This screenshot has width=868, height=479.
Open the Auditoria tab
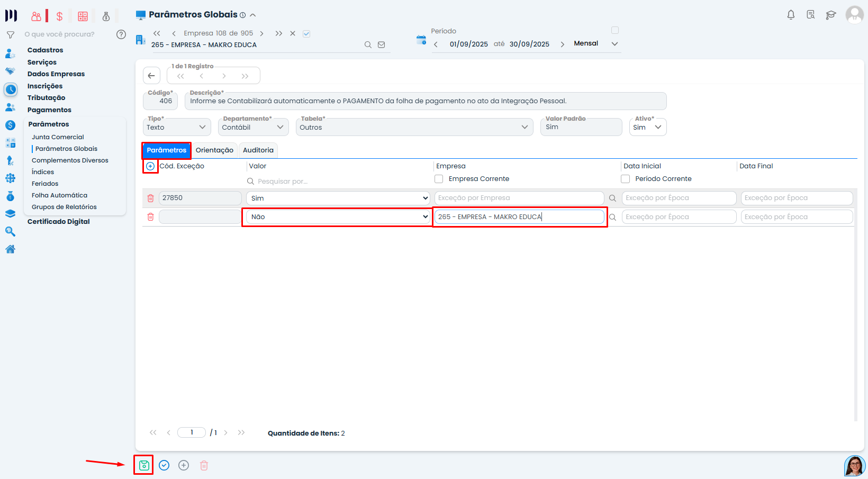point(258,150)
